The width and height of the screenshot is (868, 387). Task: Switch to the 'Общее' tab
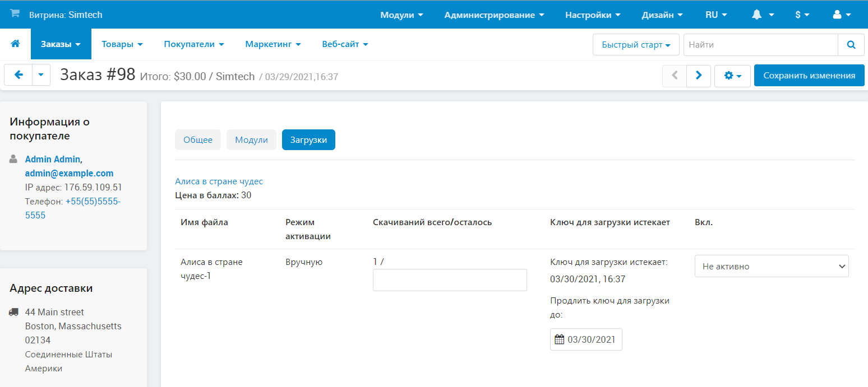coord(198,140)
